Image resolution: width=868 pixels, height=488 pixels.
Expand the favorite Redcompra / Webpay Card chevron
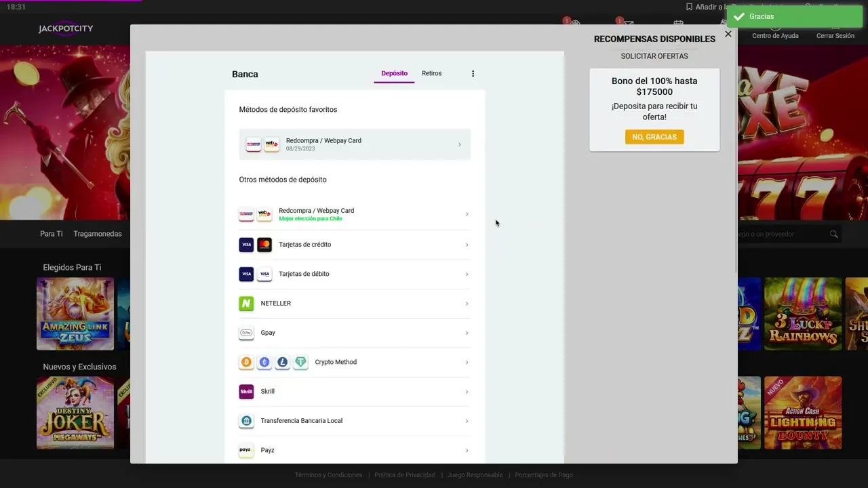(x=459, y=144)
